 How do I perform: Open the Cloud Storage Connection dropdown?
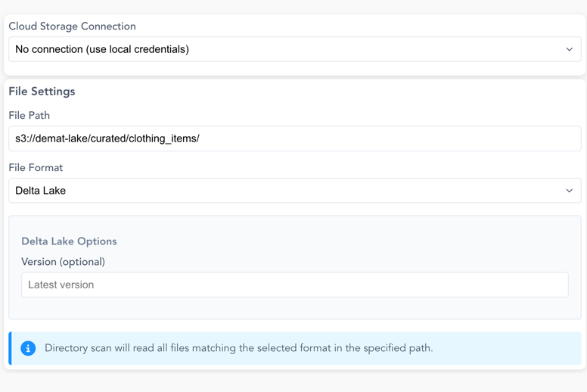[x=294, y=49]
